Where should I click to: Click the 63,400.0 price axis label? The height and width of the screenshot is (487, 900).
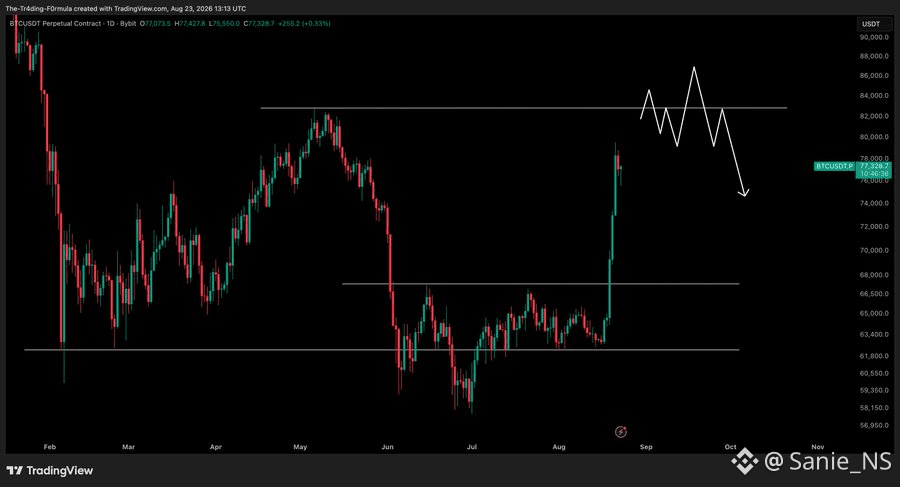coord(874,334)
